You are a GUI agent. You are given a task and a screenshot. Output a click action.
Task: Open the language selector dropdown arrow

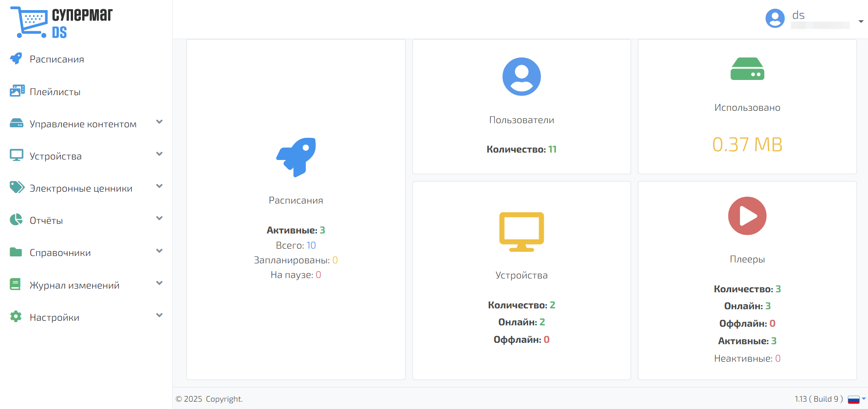[864, 398]
